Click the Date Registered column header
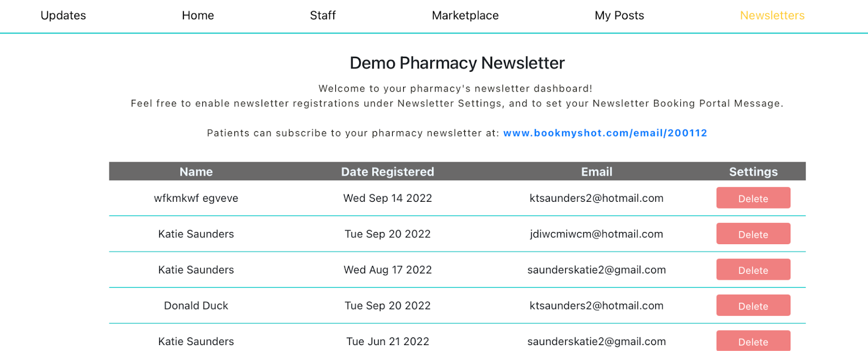 point(387,172)
